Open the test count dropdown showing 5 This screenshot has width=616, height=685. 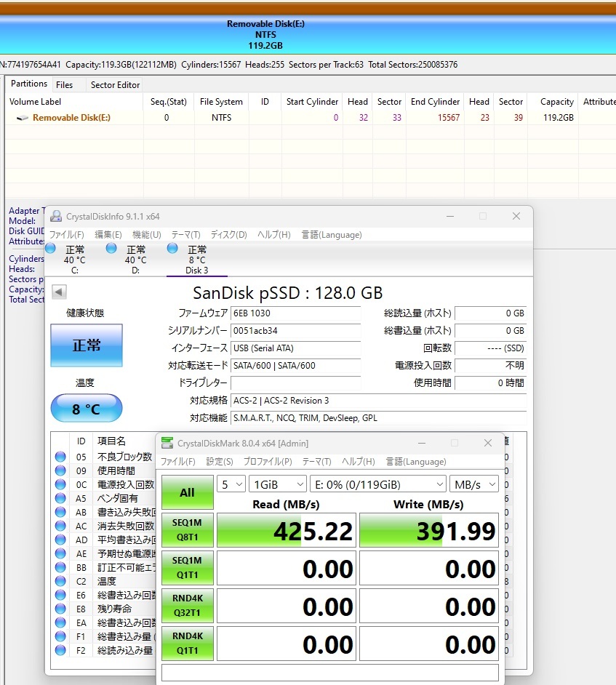point(231,484)
